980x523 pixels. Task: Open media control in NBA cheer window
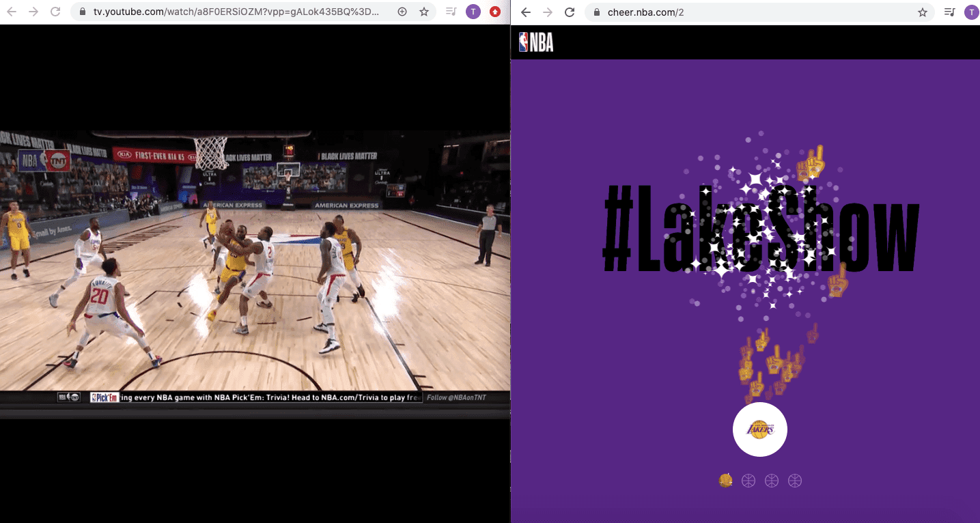(949, 12)
